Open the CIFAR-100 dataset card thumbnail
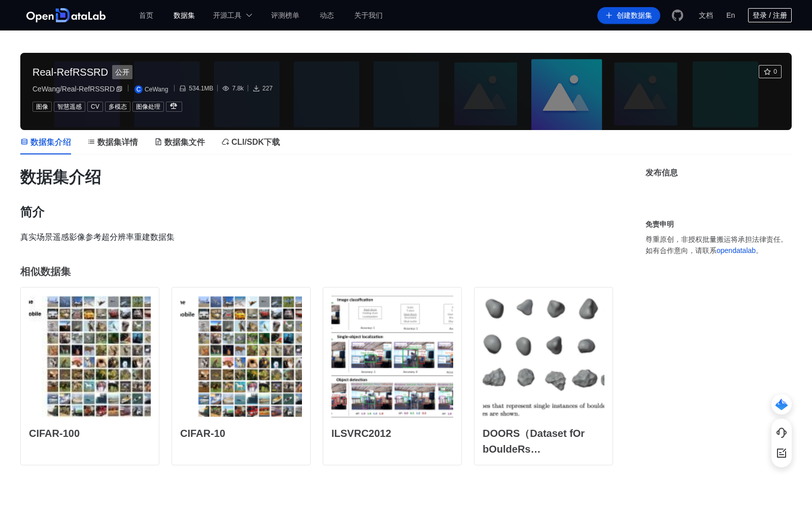 coord(90,357)
